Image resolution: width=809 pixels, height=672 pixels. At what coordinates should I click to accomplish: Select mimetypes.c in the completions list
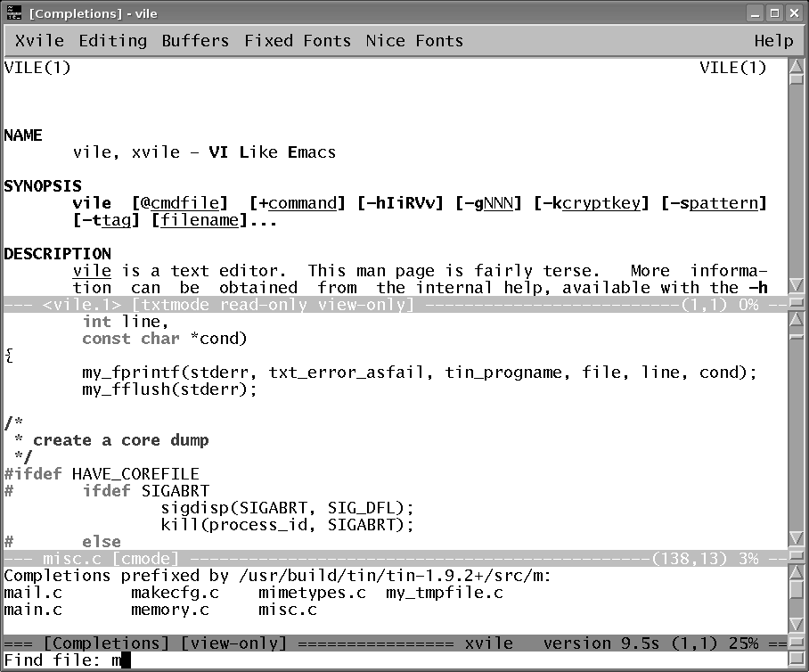312,594
